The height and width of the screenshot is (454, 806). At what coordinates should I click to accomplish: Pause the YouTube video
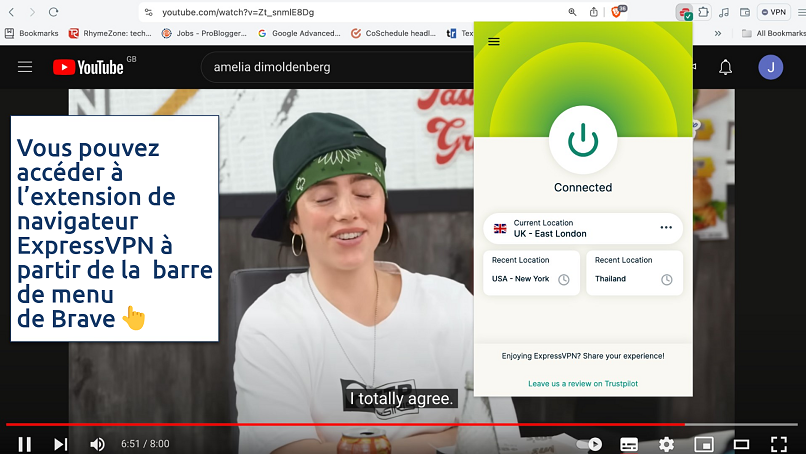tap(24, 443)
